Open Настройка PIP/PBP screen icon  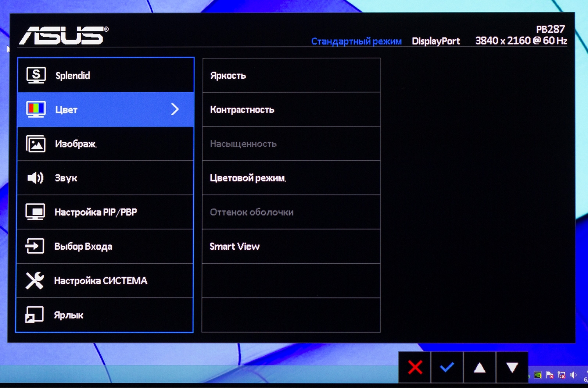(x=35, y=212)
